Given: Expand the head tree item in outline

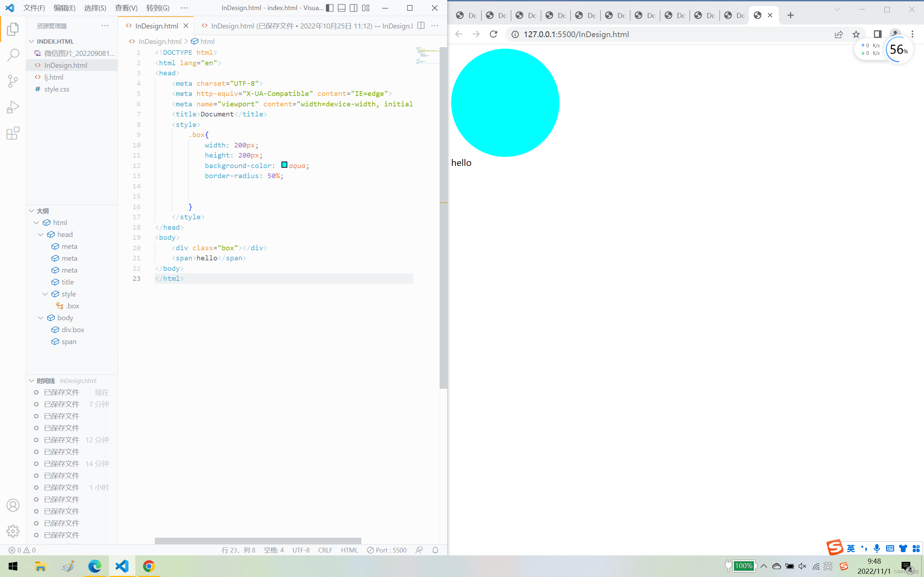Looking at the screenshot, I should coord(41,234).
